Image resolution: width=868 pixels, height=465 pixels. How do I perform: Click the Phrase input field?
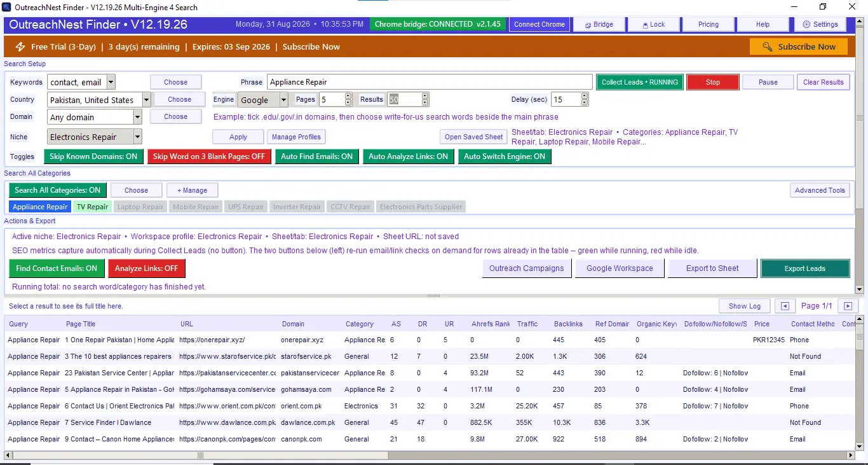(430, 82)
